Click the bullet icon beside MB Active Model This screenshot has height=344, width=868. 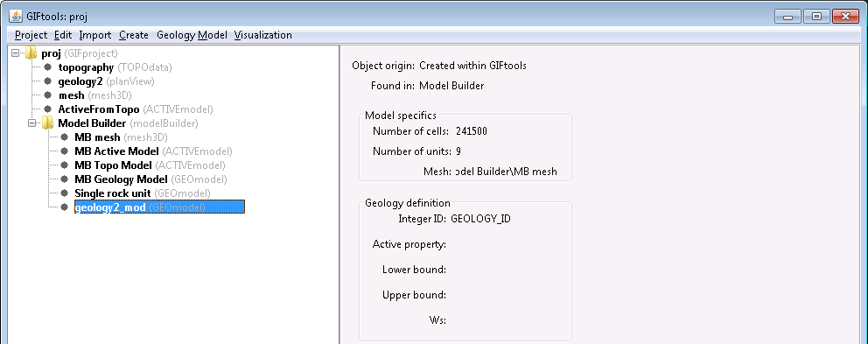pyautogui.click(x=64, y=151)
